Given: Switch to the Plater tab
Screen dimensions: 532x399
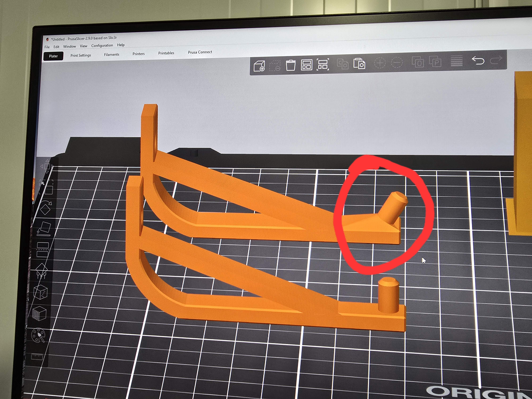Looking at the screenshot, I should [x=53, y=56].
